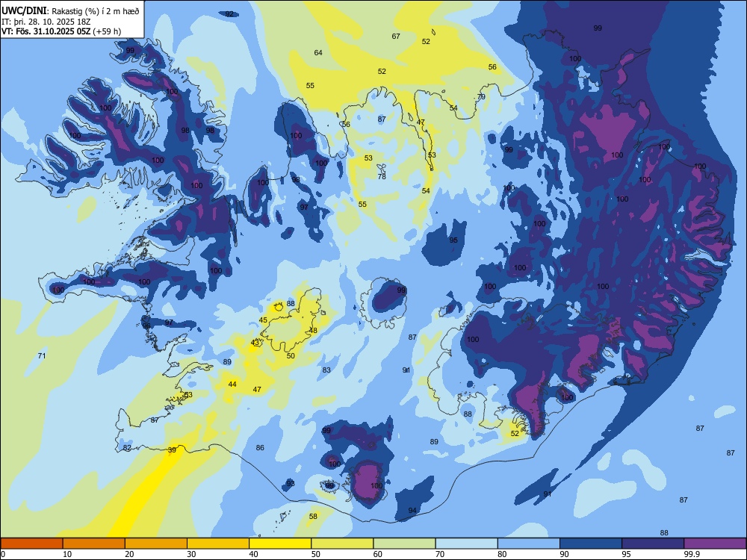Select the map value 78

click(382, 177)
